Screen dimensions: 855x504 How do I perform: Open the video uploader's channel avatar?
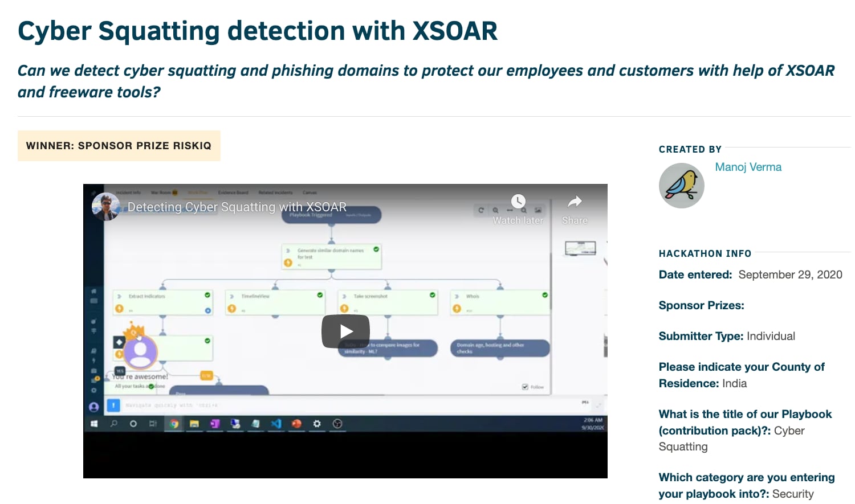click(105, 207)
